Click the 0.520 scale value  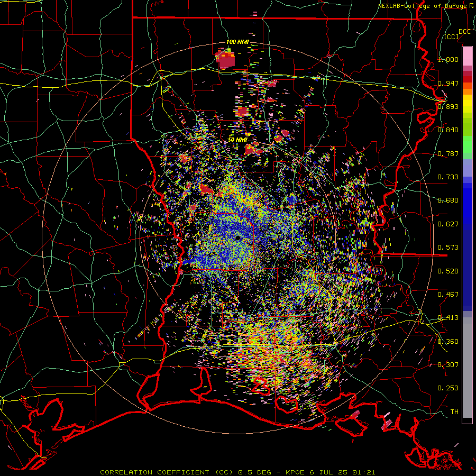(x=448, y=271)
